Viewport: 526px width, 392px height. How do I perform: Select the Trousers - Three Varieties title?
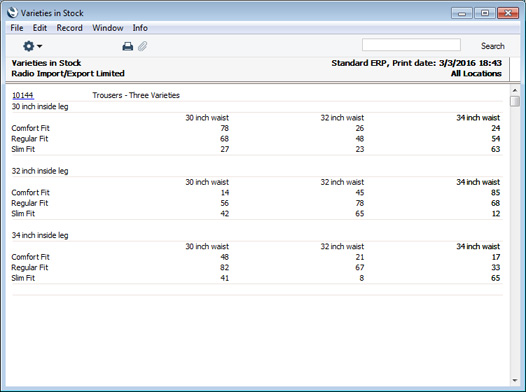coord(136,95)
